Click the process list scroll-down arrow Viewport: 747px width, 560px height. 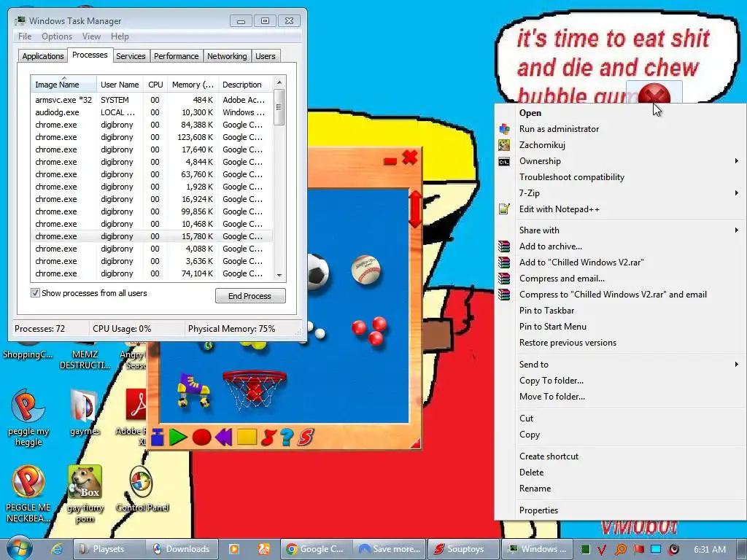279,275
